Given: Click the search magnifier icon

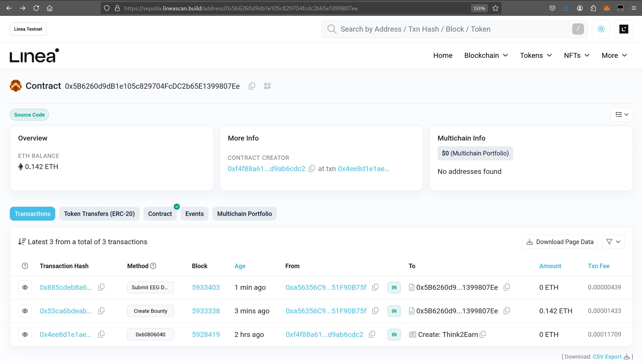Looking at the screenshot, I should click(x=332, y=29).
